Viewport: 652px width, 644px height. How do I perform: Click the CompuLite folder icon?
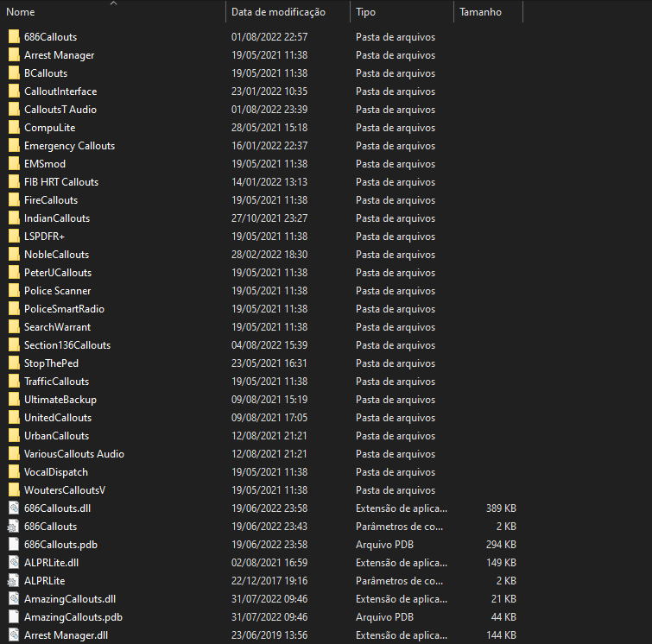coord(14,128)
